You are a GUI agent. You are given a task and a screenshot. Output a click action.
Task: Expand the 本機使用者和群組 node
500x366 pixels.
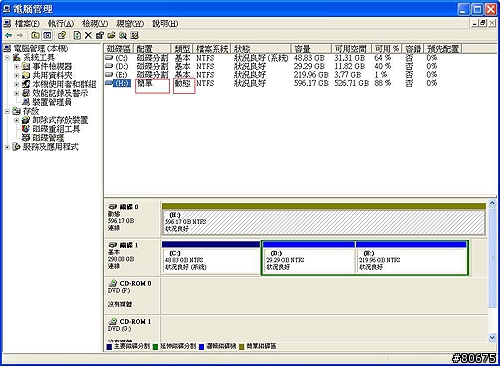16,85
